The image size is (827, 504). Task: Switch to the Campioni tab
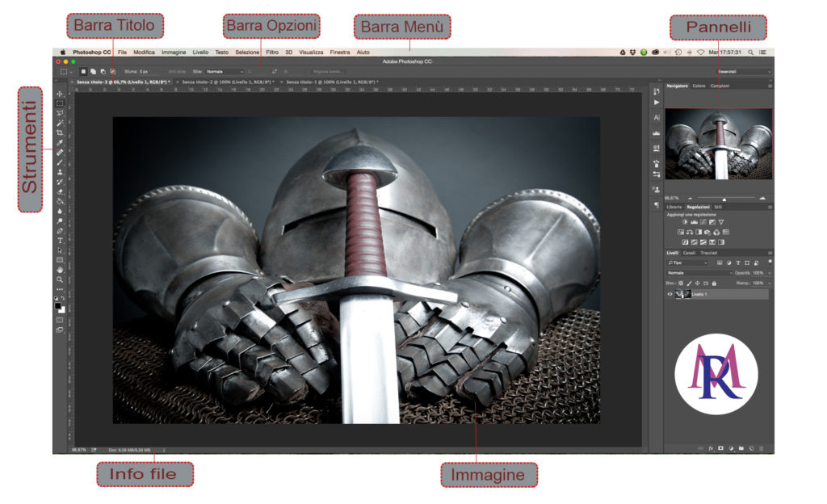click(720, 86)
